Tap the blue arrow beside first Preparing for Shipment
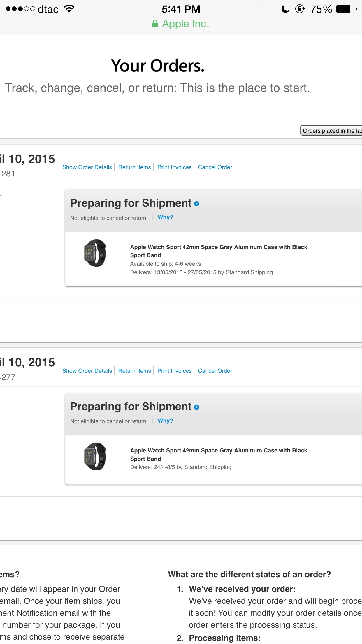This screenshot has width=362, height=644. [x=197, y=204]
